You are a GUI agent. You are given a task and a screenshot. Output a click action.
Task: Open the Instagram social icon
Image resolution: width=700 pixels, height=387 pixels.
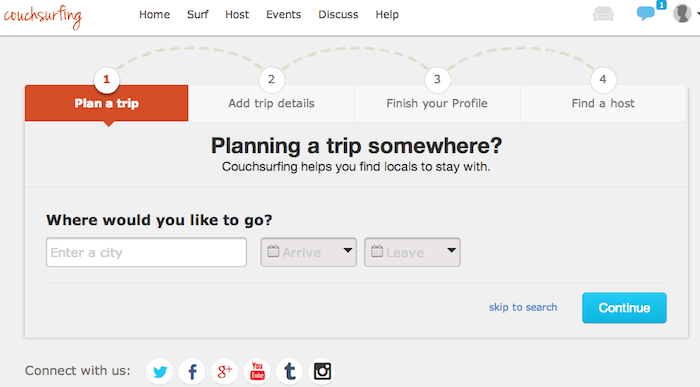[322, 371]
